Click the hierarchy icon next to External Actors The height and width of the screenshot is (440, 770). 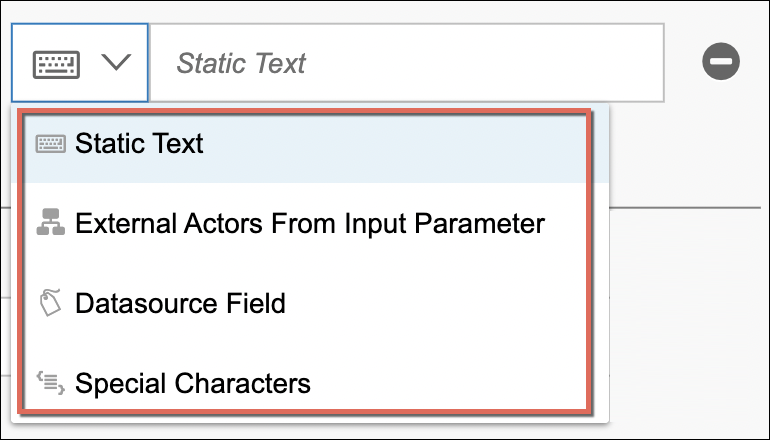(x=50, y=224)
